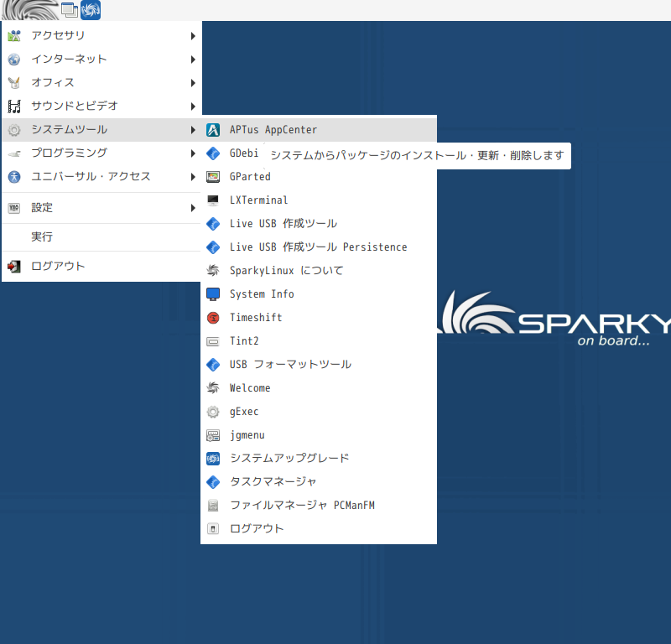Open ユニバーサル・アクセス category

coord(101,177)
